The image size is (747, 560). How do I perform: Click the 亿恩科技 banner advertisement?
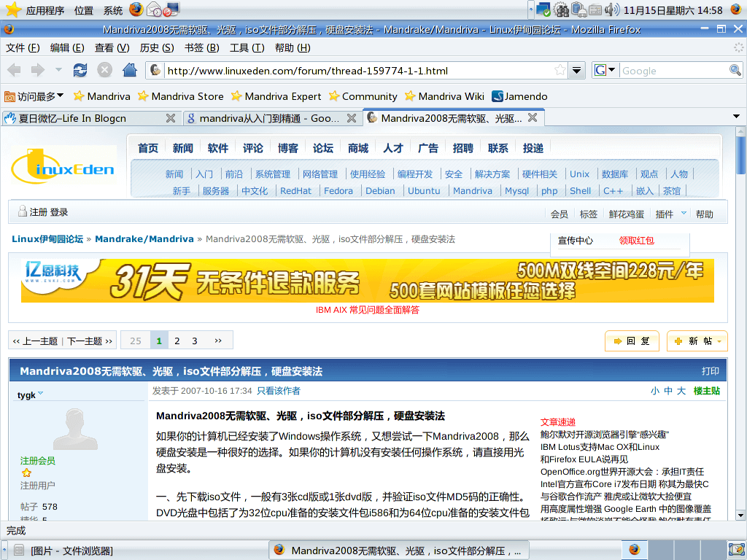pyautogui.click(x=368, y=281)
